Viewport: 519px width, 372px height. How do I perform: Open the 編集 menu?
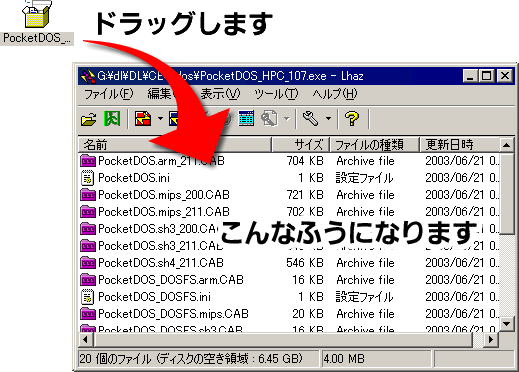pyautogui.click(x=160, y=94)
